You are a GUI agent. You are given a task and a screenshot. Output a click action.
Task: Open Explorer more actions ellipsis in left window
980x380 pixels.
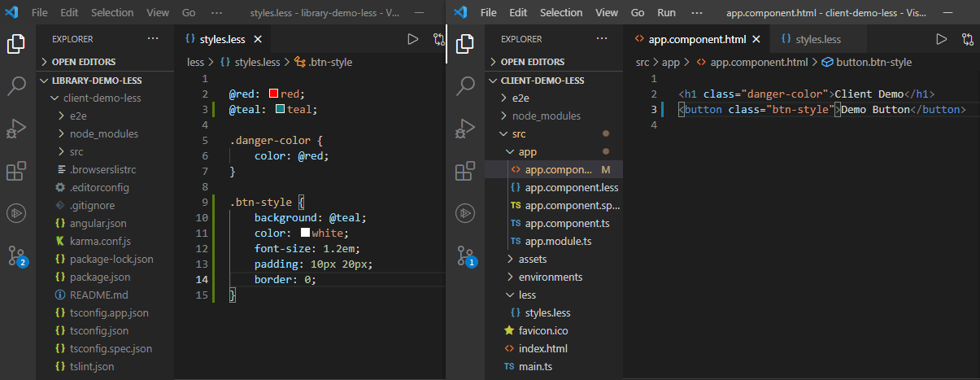click(x=153, y=38)
